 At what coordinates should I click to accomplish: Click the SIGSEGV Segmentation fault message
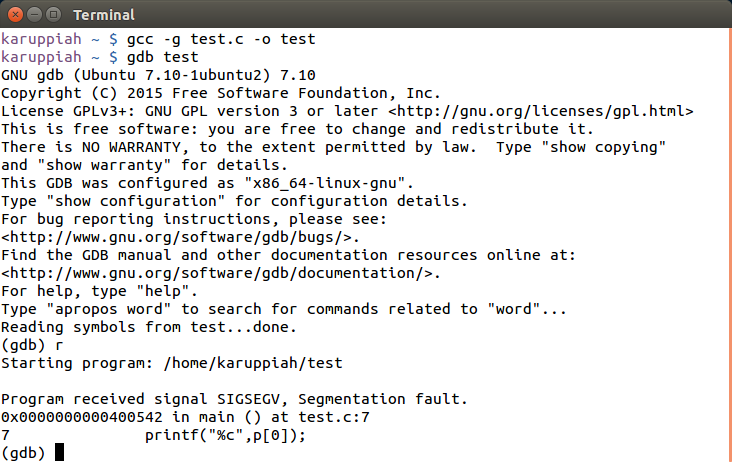[x=232, y=399]
